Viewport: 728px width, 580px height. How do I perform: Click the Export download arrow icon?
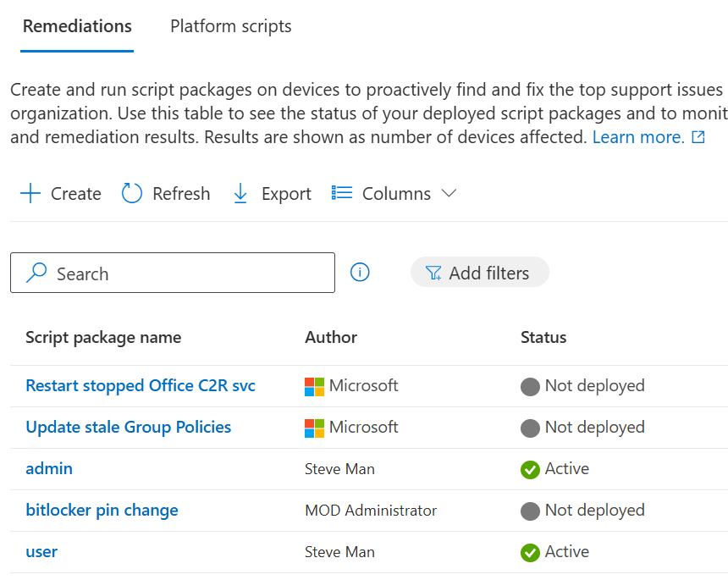click(240, 194)
